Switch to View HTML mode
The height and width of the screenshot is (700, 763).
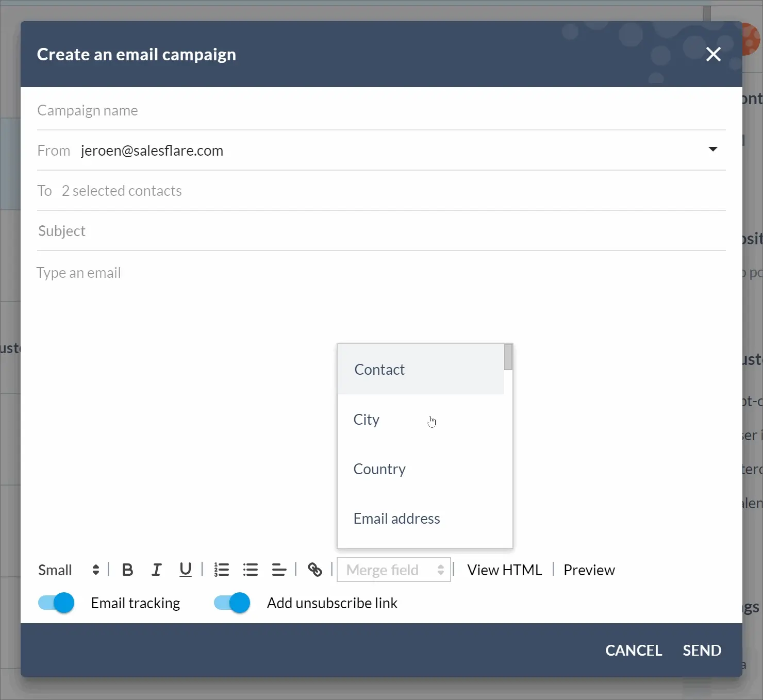(x=504, y=570)
